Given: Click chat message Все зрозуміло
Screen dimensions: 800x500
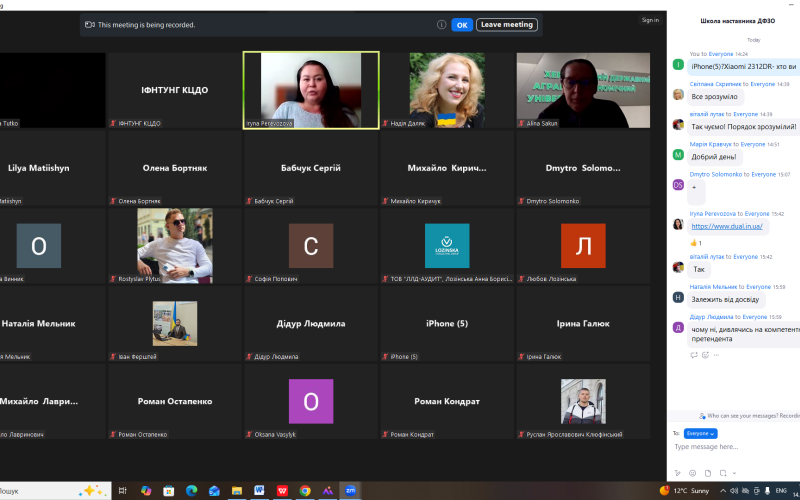Looking at the screenshot, I should (x=714, y=96).
